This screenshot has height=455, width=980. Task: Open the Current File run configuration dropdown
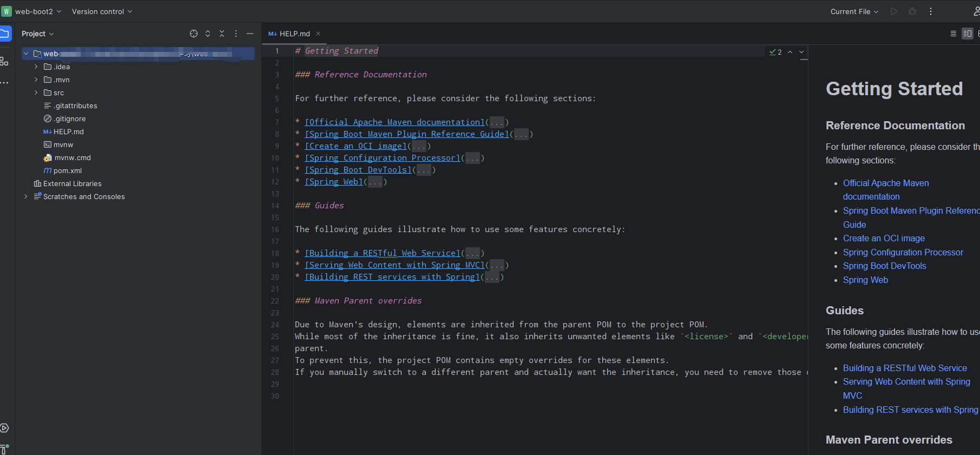[854, 11]
